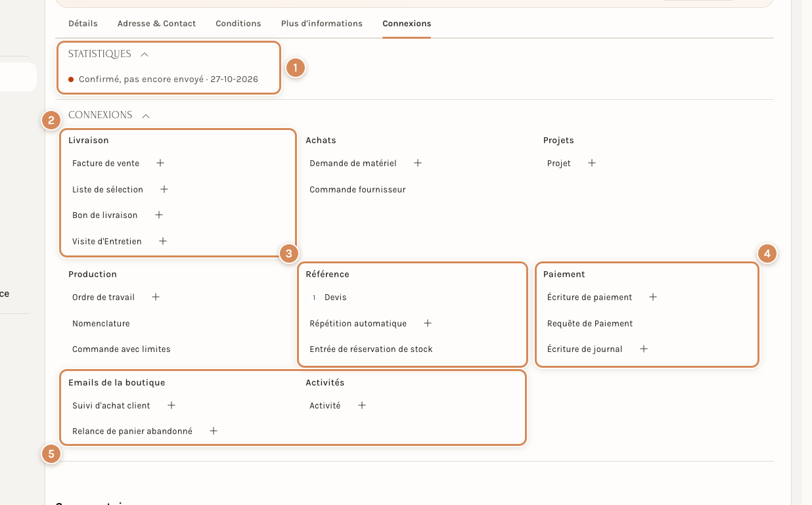This screenshot has height=505, width=812.
Task: Open the Adresse & Contact tab
Action: pyautogui.click(x=156, y=24)
